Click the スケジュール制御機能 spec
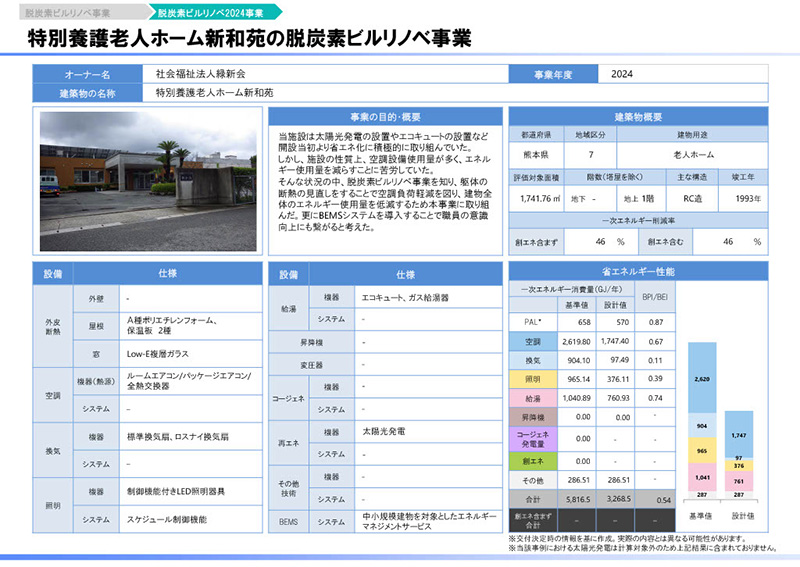800x567 pixels. [167, 520]
